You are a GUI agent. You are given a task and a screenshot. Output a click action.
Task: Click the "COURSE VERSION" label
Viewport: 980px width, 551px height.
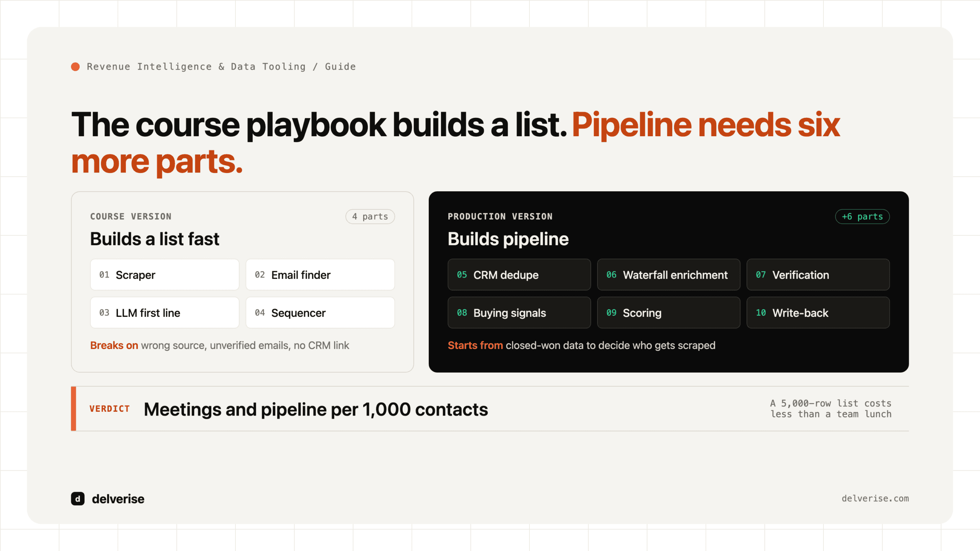click(131, 217)
